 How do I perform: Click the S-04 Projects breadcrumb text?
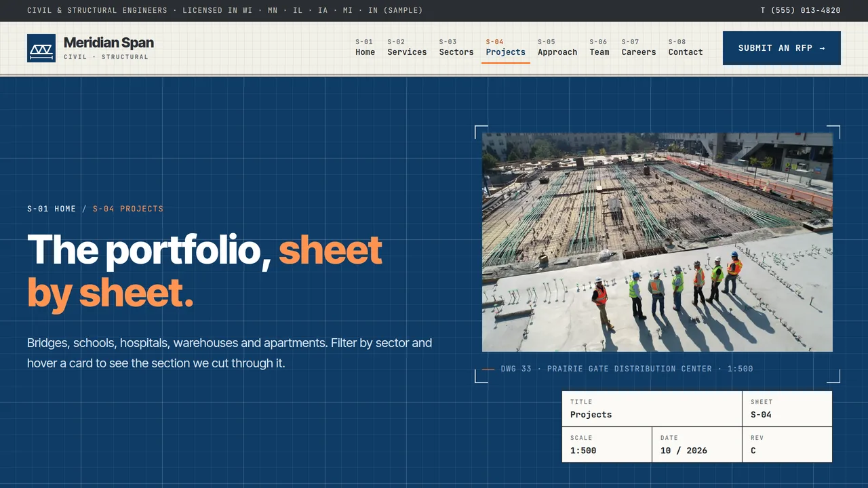click(x=128, y=209)
